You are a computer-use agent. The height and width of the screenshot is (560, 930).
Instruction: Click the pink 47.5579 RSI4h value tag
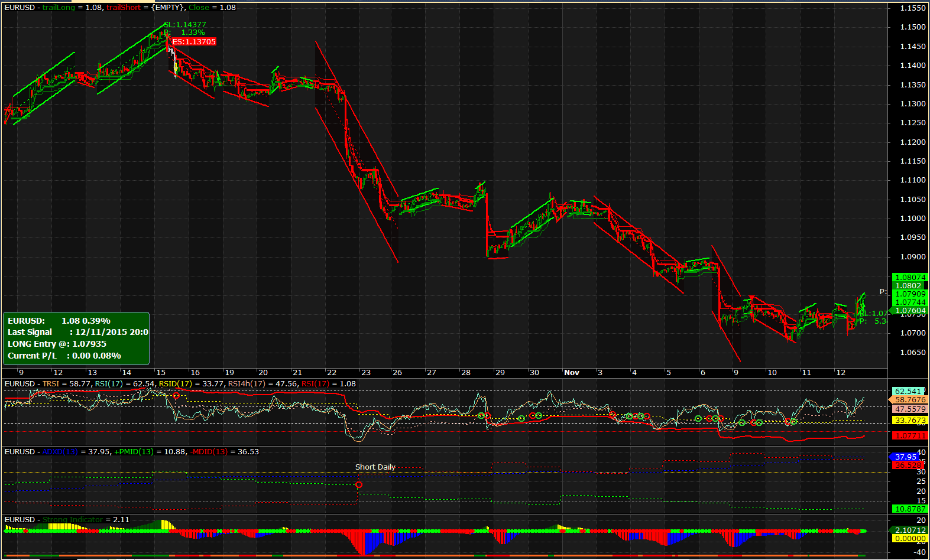point(910,409)
